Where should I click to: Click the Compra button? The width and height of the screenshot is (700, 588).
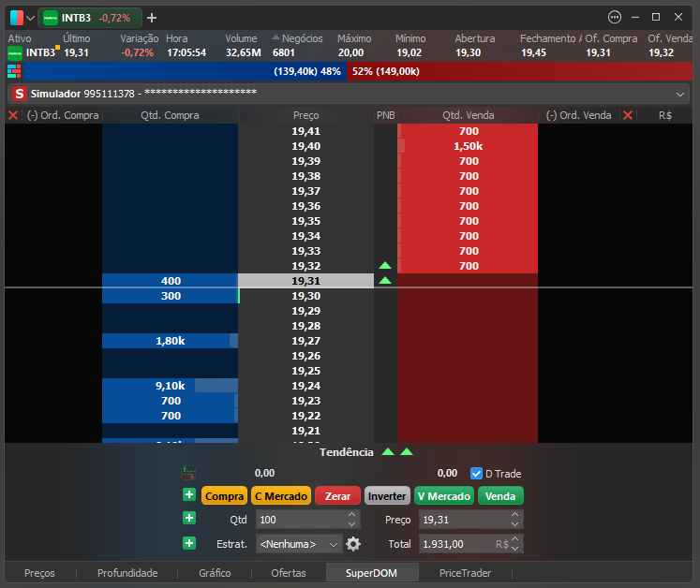pos(224,496)
